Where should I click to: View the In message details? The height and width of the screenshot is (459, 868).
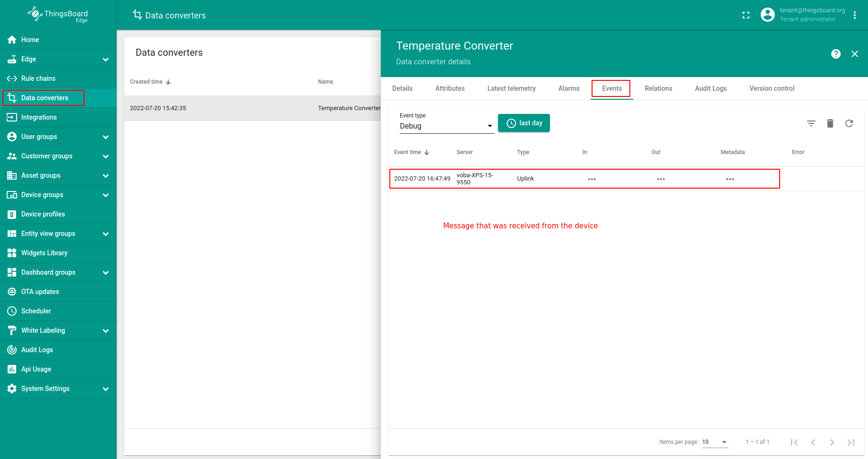pyautogui.click(x=592, y=179)
